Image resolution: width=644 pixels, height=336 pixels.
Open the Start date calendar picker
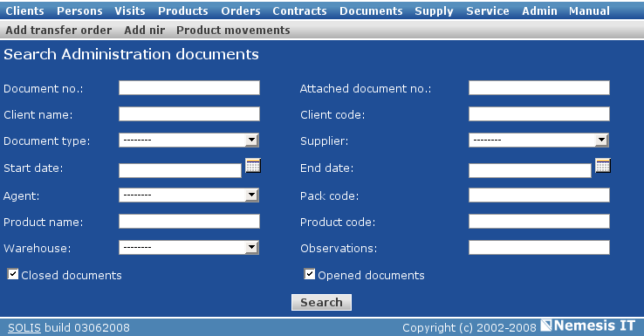click(x=253, y=166)
